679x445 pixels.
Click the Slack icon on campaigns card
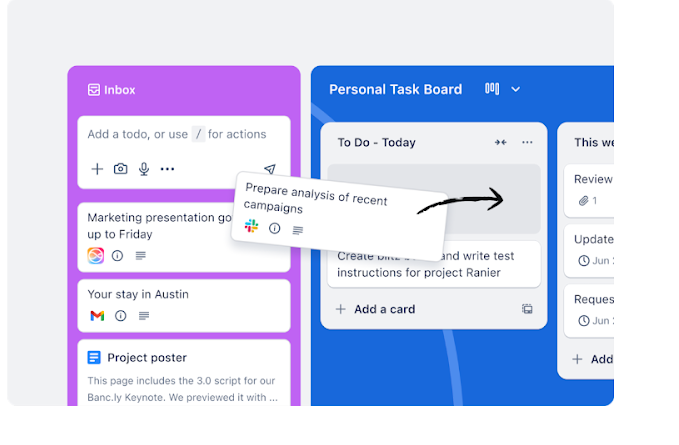[x=251, y=226]
